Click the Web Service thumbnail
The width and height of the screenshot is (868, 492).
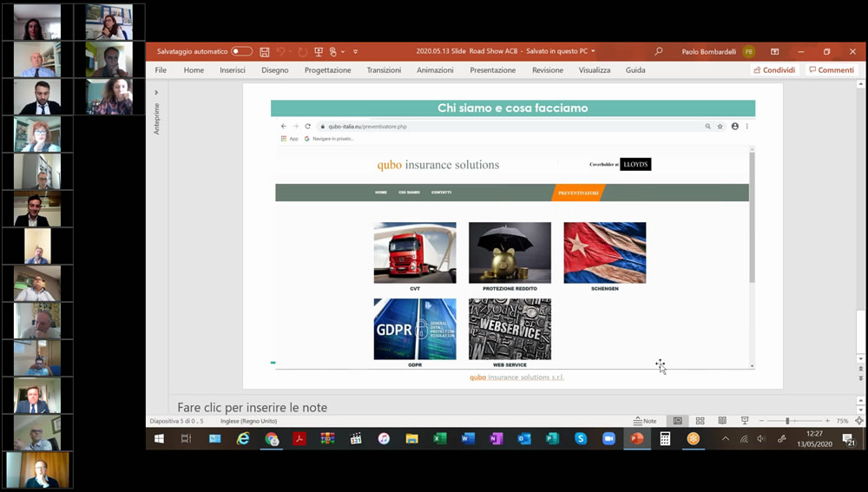click(x=510, y=329)
